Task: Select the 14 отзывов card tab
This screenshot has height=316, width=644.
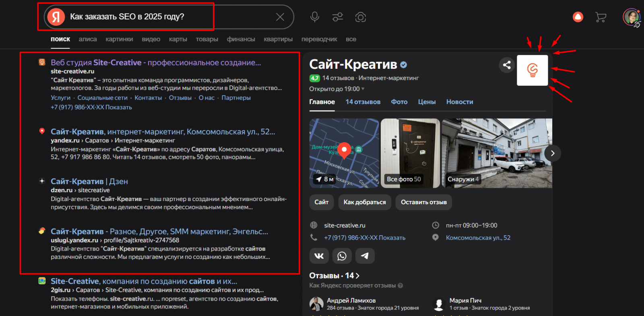Action: [x=363, y=102]
